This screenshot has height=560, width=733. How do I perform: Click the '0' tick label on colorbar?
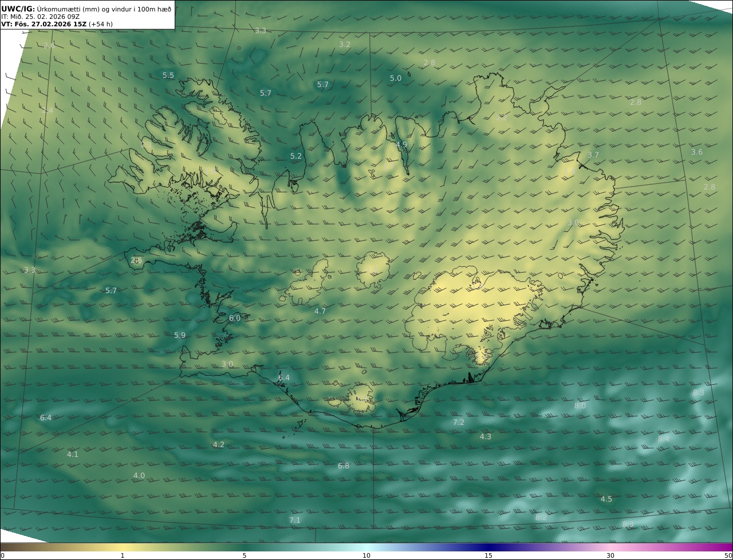pyautogui.click(x=2, y=555)
